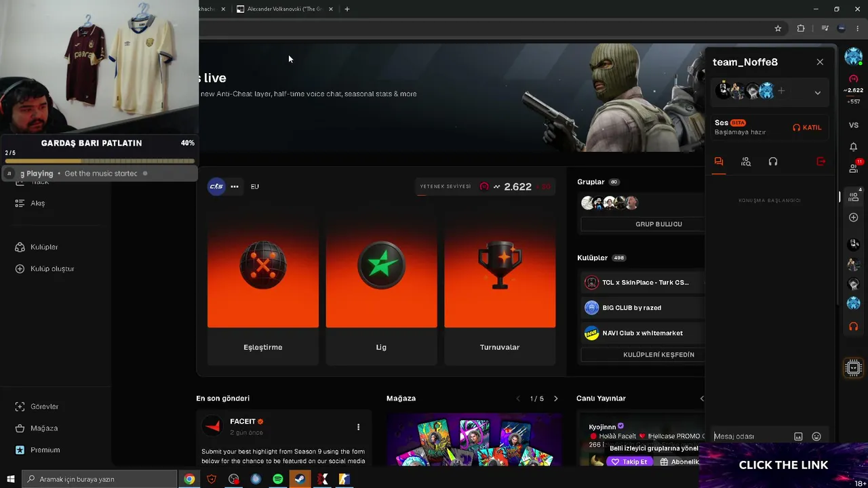Open Spotify from the taskbar
The width and height of the screenshot is (868, 488).
pyautogui.click(x=278, y=479)
